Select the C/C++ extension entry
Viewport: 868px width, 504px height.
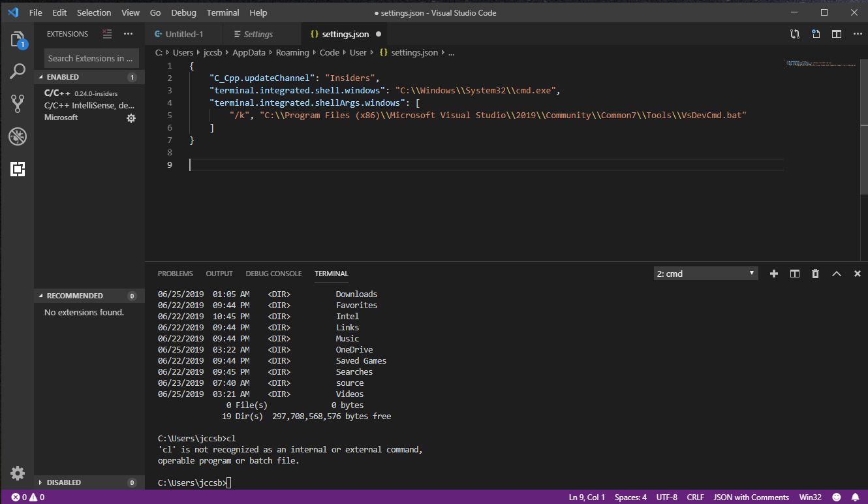89,105
